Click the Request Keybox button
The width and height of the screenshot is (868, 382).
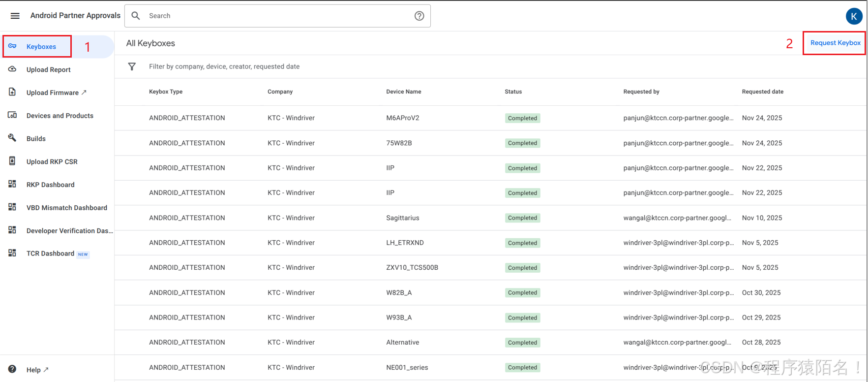(835, 43)
